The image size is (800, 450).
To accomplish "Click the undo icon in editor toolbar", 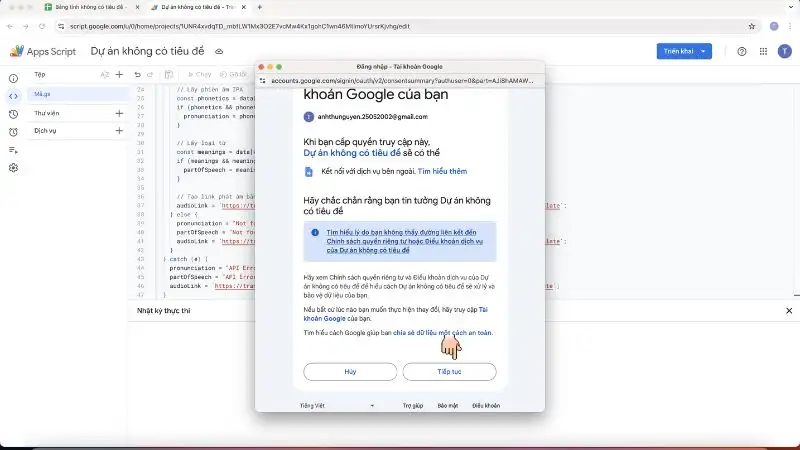I will click(x=137, y=74).
